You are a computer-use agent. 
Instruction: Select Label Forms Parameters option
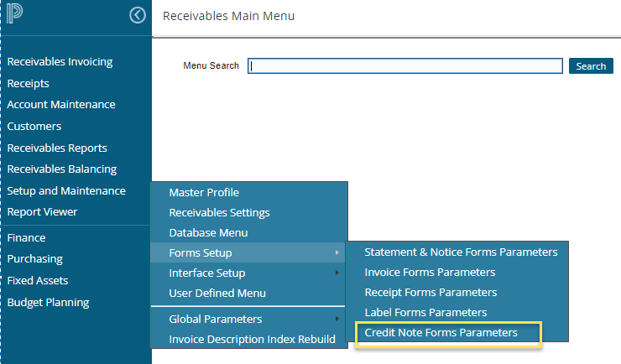tap(425, 312)
